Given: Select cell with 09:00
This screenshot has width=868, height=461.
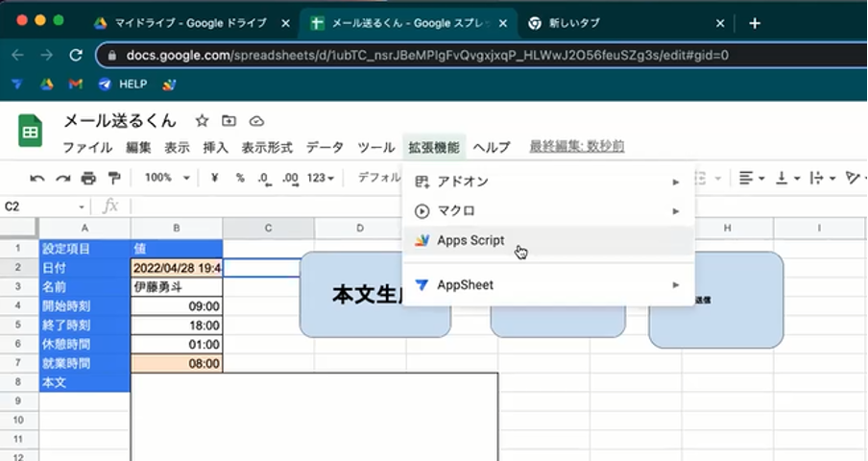Looking at the screenshot, I should pos(177,306).
